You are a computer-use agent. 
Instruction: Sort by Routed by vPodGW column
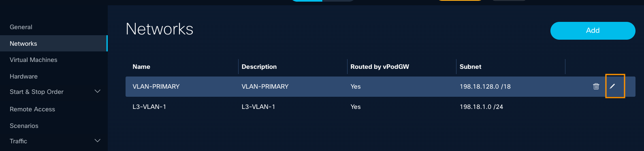click(x=380, y=67)
